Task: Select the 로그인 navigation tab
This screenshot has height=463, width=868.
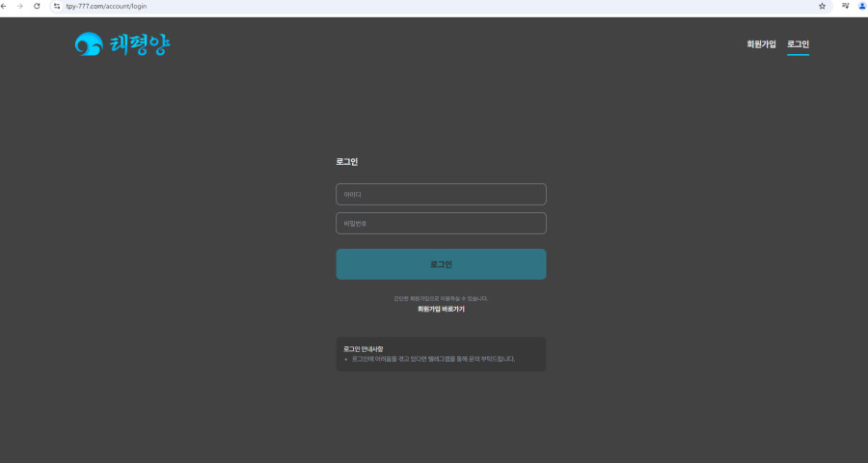Action: tap(798, 44)
